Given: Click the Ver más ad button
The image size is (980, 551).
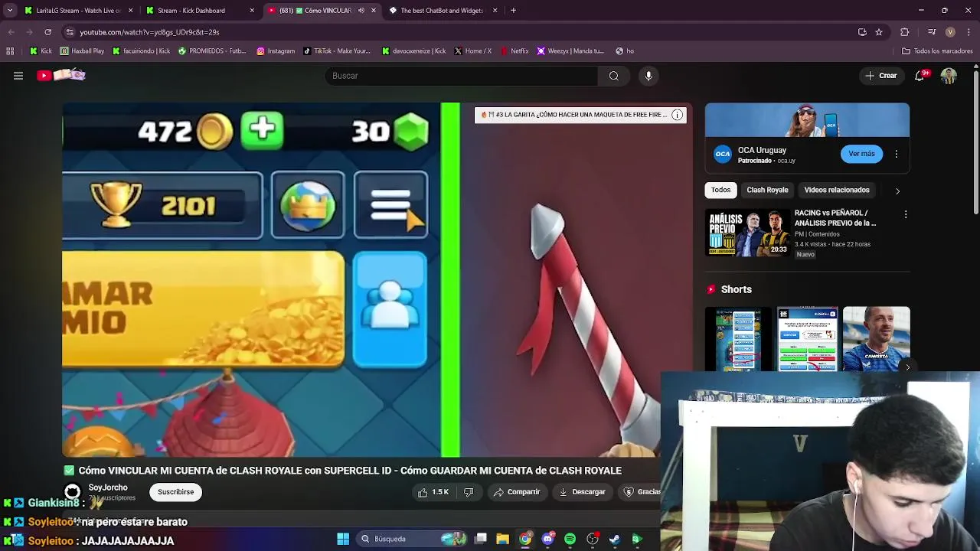Looking at the screenshot, I should click(x=861, y=154).
